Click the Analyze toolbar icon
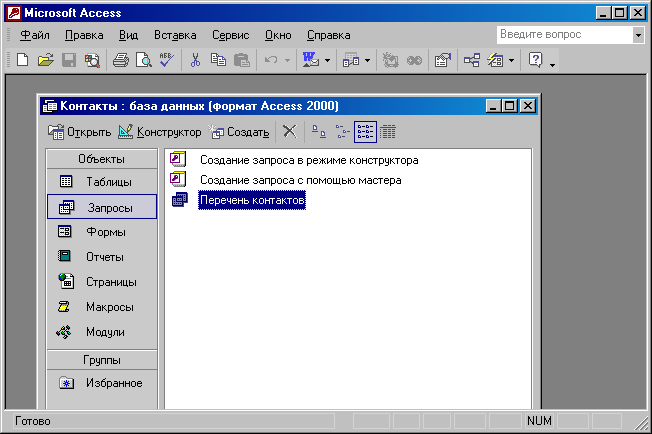This screenshot has height=434, width=652. pyautogui.click(x=351, y=60)
